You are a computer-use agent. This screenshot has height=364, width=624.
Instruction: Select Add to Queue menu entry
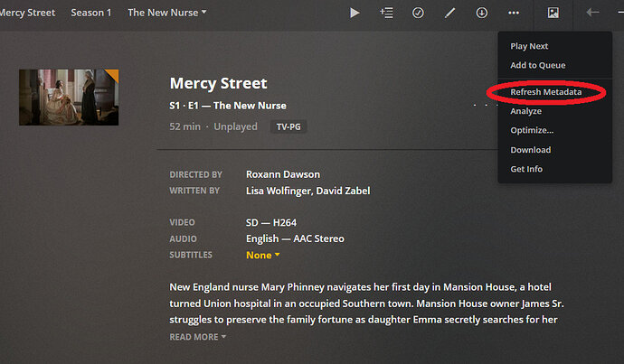click(x=536, y=65)
